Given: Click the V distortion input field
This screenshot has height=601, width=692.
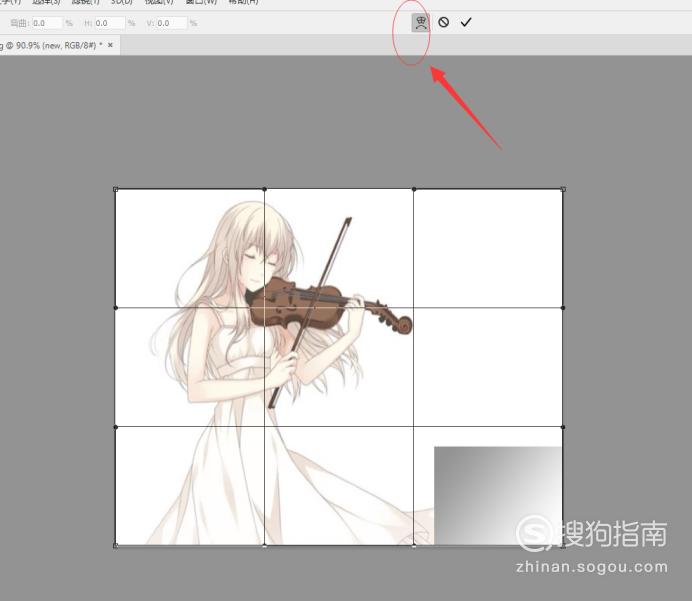Looking at the screenshot, I should [x=172, y=23].
